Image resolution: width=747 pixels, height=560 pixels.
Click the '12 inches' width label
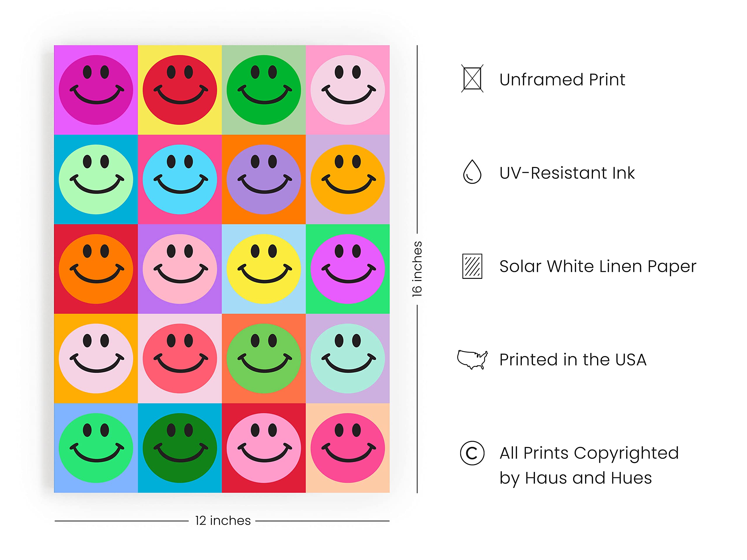223,521
